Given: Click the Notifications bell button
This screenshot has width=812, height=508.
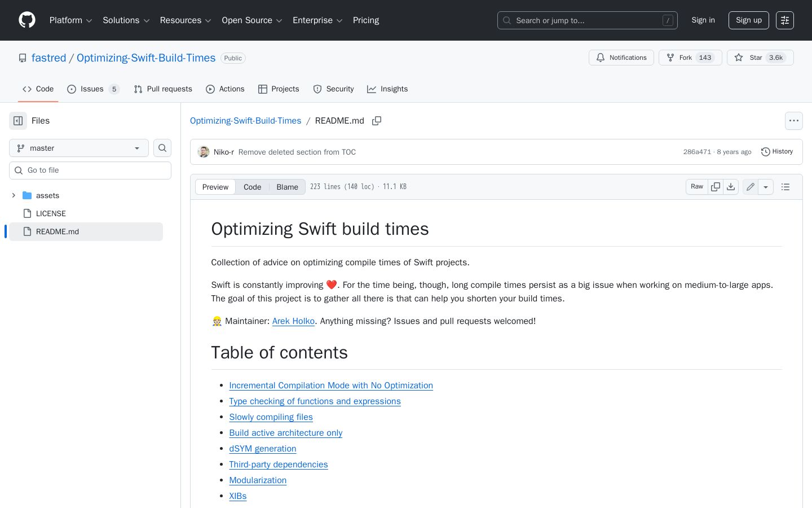Looking at the screenshot, I should (621, 58).
